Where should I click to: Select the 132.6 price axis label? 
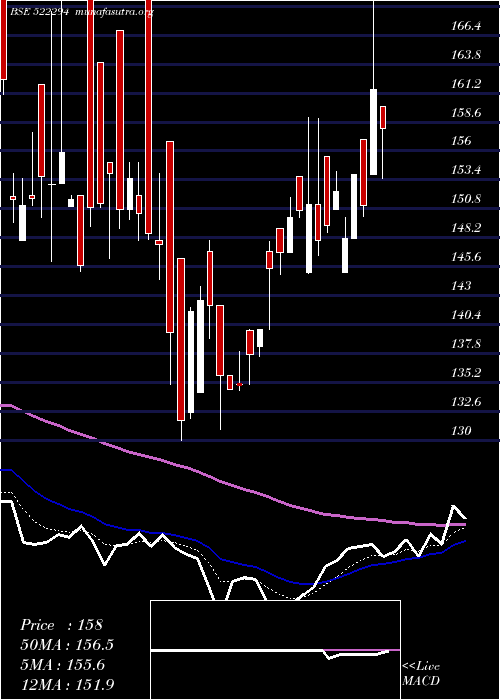[466, 402]
